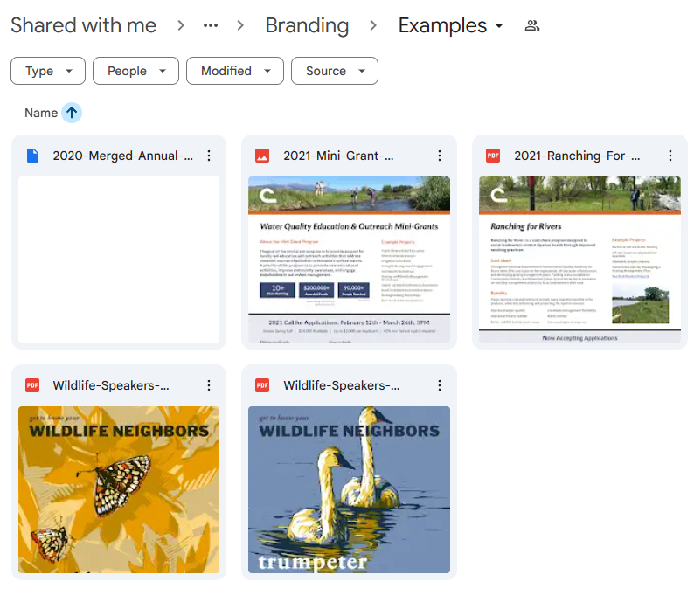This screenshot has height=616, width=694.
Task: Open the Water Quality Mini-Grants thumbnail
Action: point(350,260)
